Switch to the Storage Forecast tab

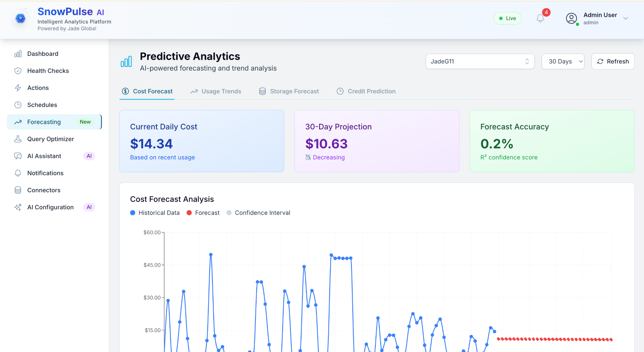click(289, 91)
